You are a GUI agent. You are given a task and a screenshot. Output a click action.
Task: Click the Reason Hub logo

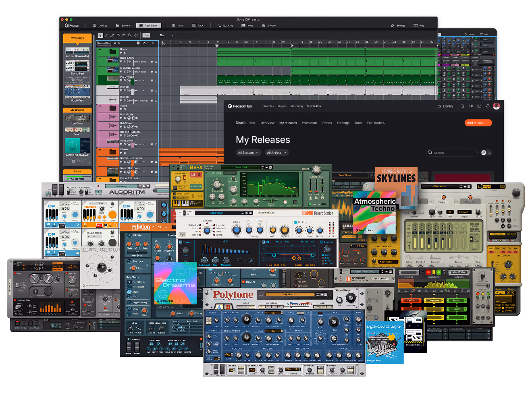point(240,106)
